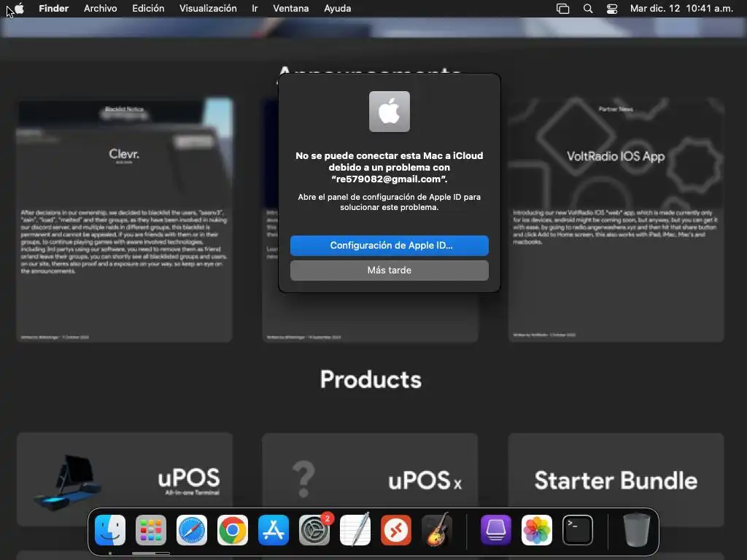Image resolution: width=747 pixels, height=560 pixels.
Task: Open Spotlight search magnifier
Action: [588, 9]
